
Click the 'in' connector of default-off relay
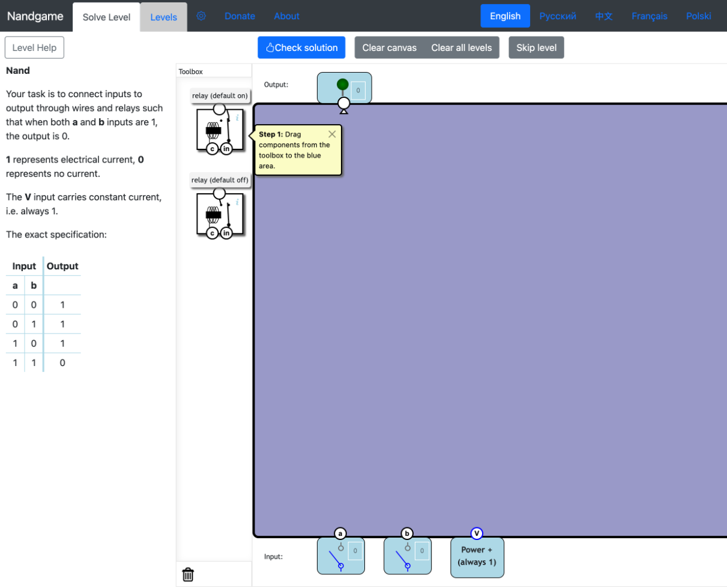pyautogui.click(x=226, y=233)
